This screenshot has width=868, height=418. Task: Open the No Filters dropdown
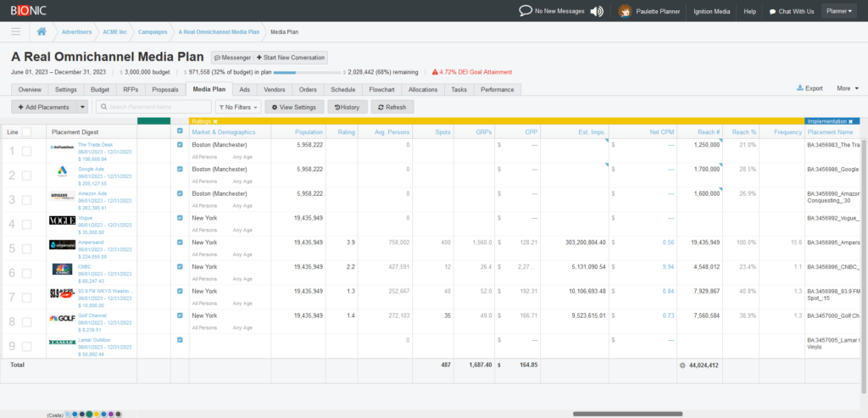238,107
